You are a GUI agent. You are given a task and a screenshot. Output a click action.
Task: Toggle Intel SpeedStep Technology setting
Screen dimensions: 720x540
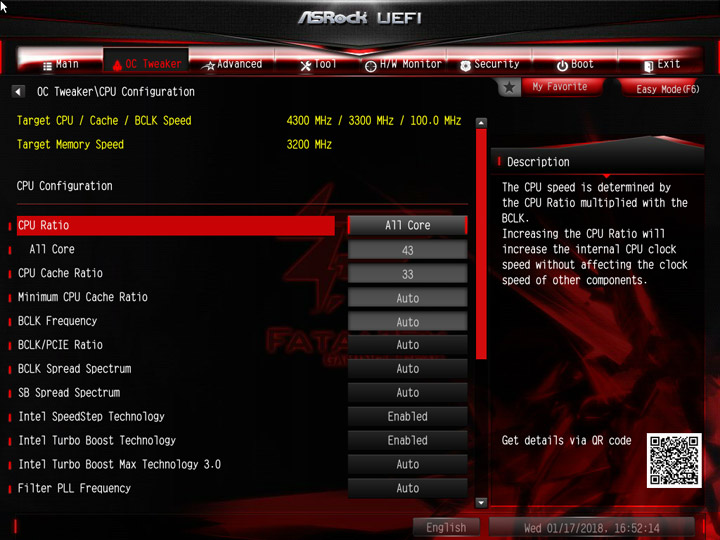pyautogui.click(x=407, y=416)
